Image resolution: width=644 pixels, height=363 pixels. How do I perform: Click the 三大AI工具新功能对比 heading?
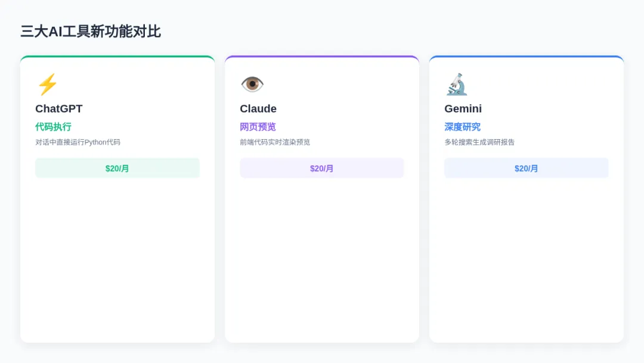(x=91, y=31)
